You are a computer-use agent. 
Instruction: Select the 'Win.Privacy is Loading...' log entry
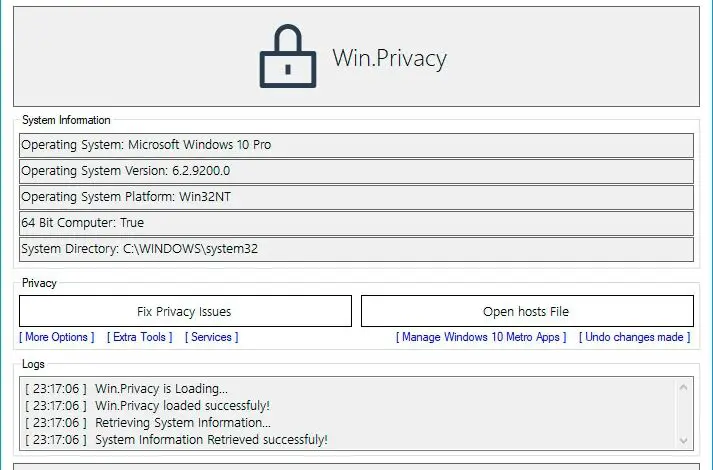(161, 389)
